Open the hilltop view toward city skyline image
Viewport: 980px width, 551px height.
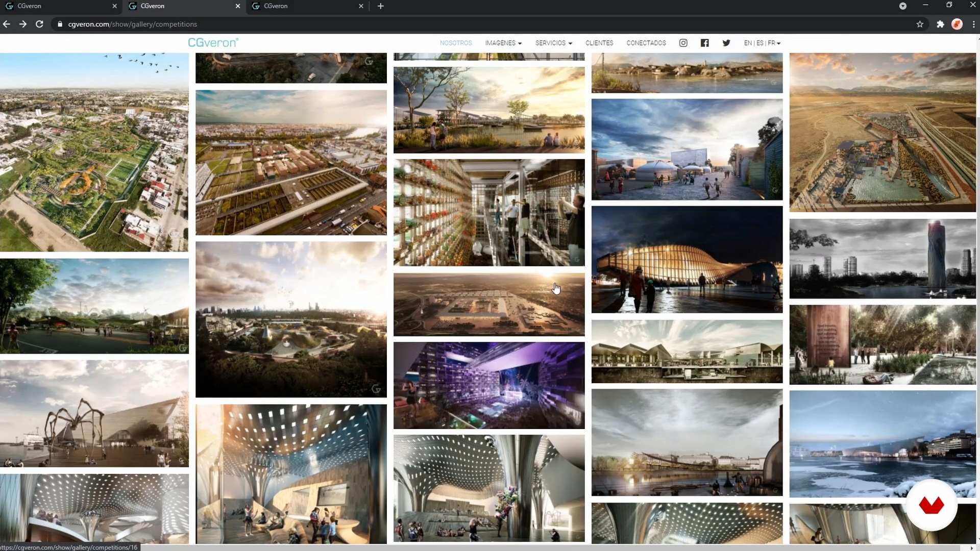click(291, 319)
